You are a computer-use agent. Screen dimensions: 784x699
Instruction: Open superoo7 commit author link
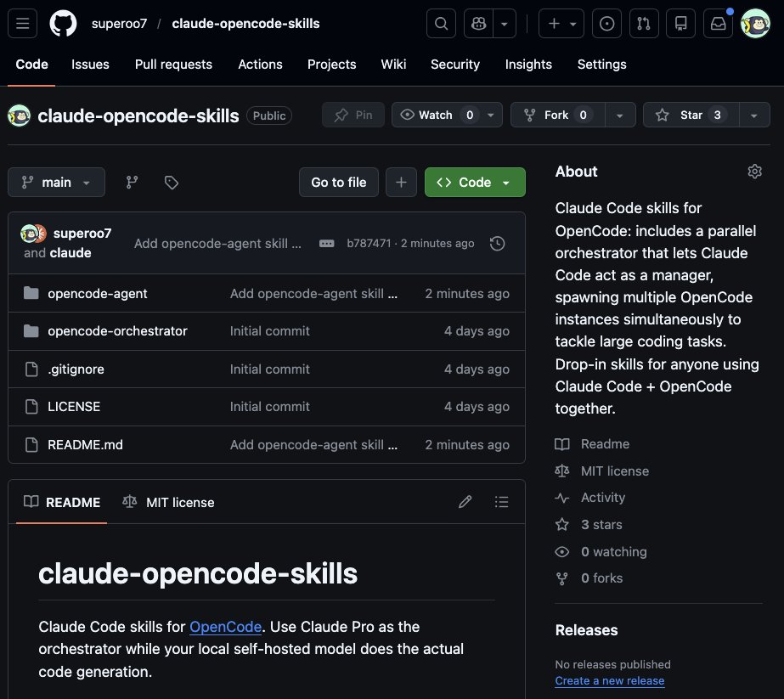click(82, 234)
